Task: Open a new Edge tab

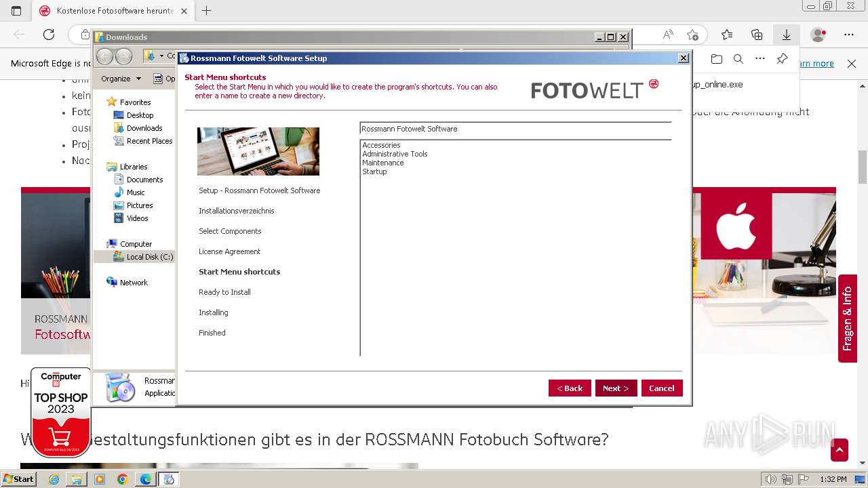Action: [207, 11]
